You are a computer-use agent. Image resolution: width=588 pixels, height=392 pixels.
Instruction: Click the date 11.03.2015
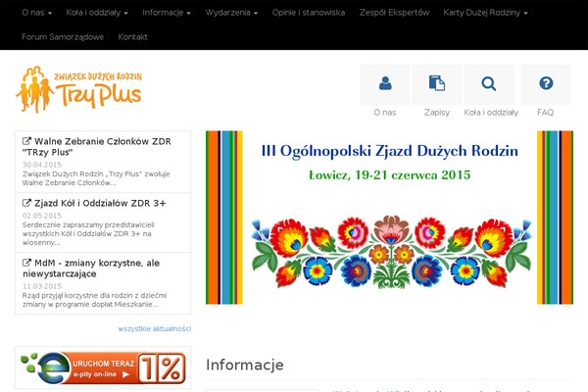(x=42, y=286)
